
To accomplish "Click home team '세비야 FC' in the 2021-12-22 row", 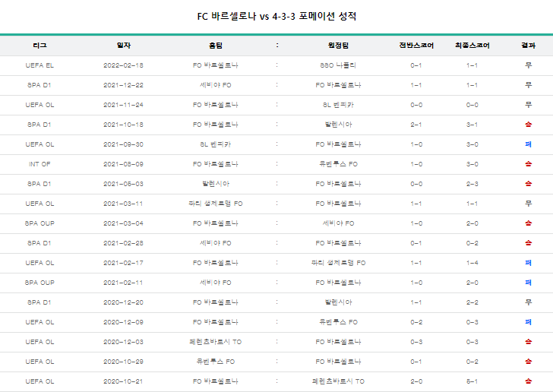I will (215, 85).
